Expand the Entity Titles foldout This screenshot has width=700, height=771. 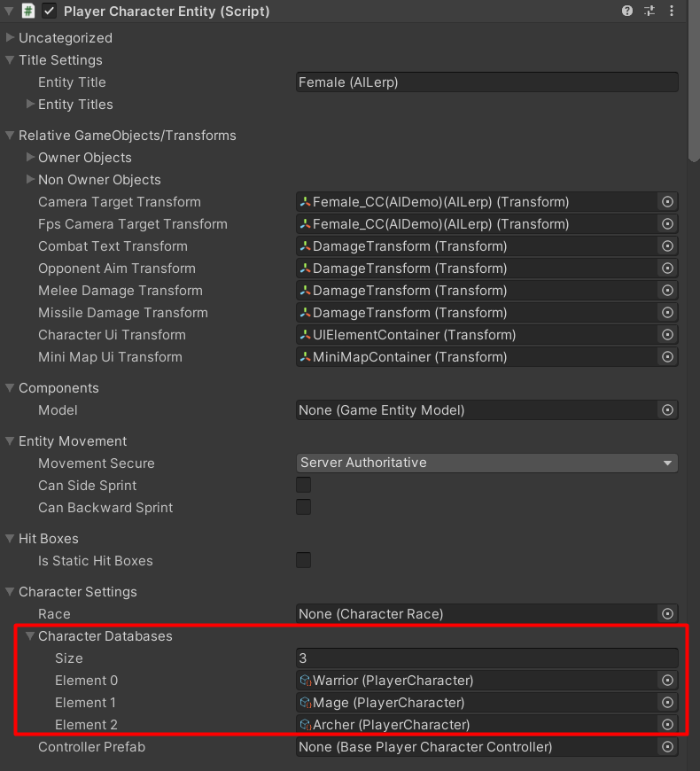pos(29,104)
